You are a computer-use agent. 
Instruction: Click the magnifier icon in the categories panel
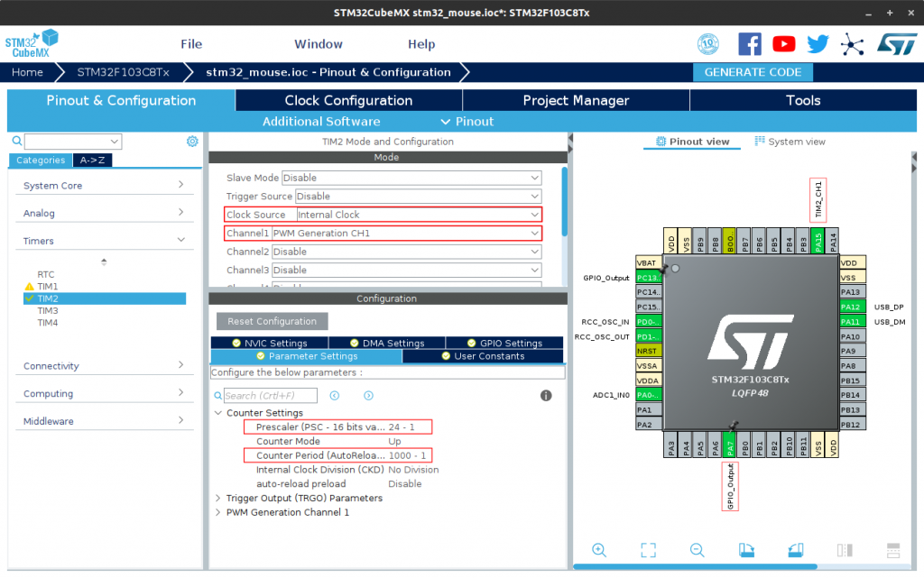(17, 141)
